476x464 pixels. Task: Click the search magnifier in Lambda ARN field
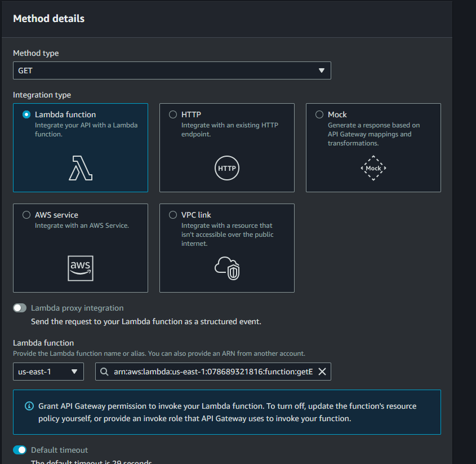104,372
